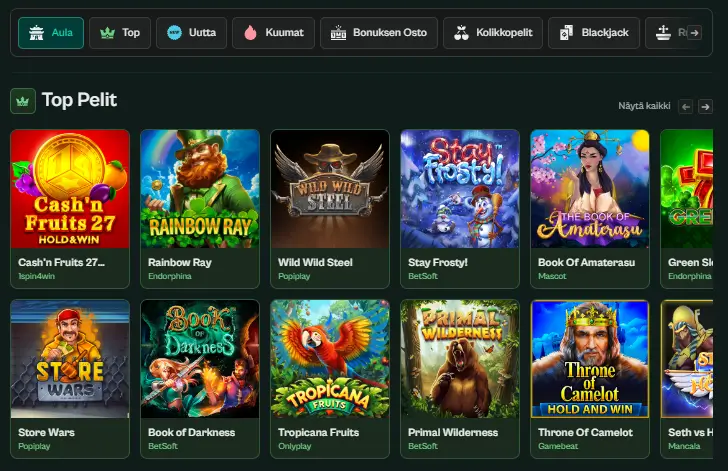Click BetSoft provider under Primal Wilderness
The image size is (728, 471).
pyautogui.click(x=423, y=446)
